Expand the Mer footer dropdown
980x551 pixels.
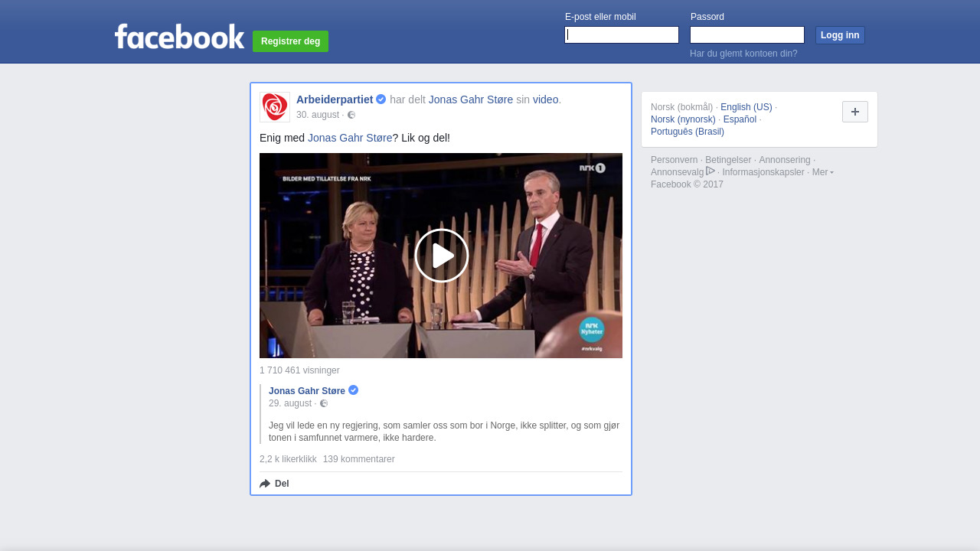tap(823, 172)
